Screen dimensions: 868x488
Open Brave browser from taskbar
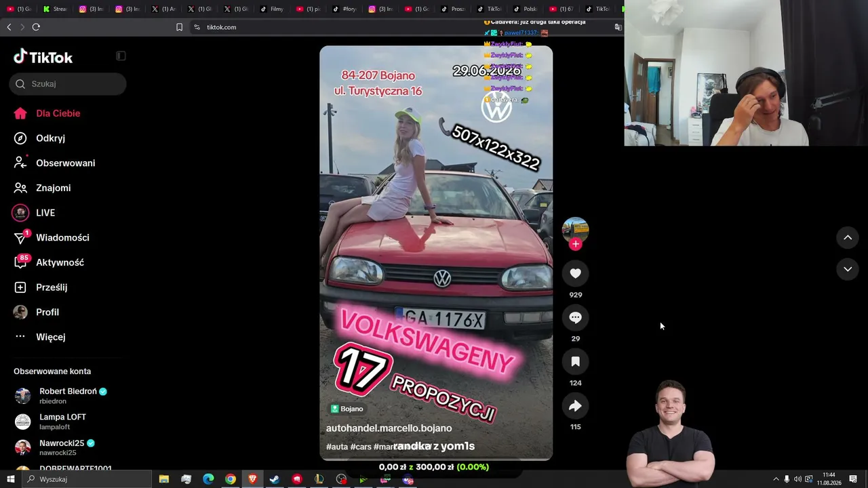tap(253, 479)
